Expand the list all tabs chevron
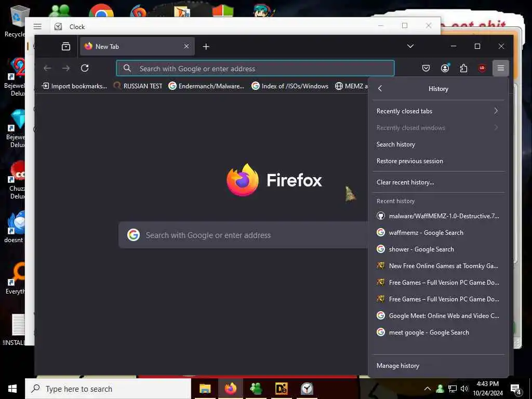Viewport: 532px width, 399px height. coord(410,46)
